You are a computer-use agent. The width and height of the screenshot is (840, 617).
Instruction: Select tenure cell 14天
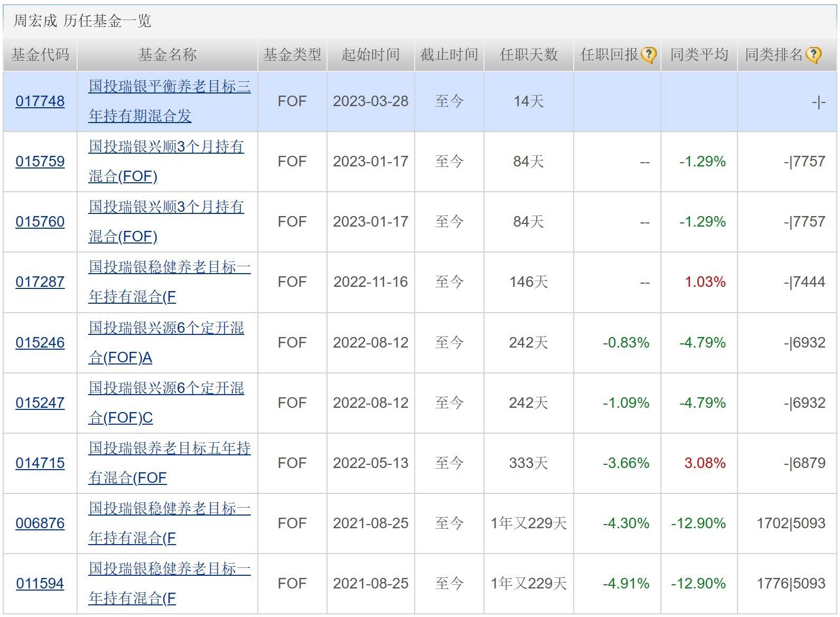click(529, 101)
